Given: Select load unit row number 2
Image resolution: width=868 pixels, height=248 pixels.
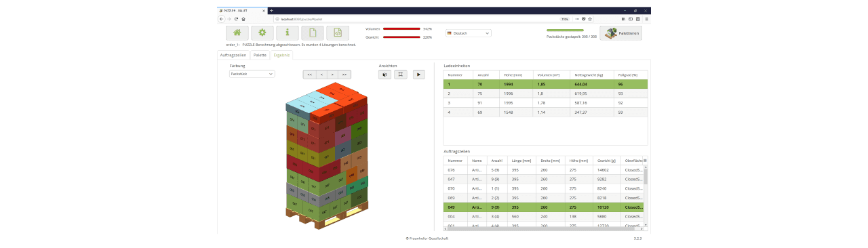Looking at the screenshot, I should tap(545, 94).
